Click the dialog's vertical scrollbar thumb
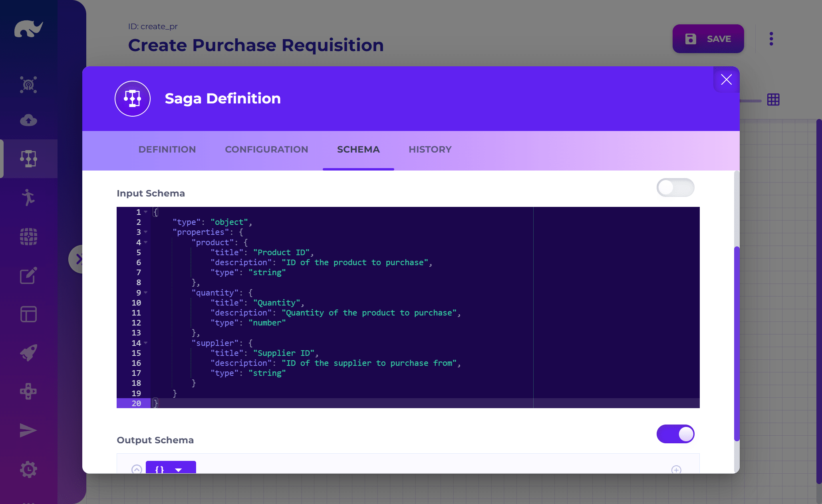Image resolution: width=822 pixels, height=504 pixels. 737,343
